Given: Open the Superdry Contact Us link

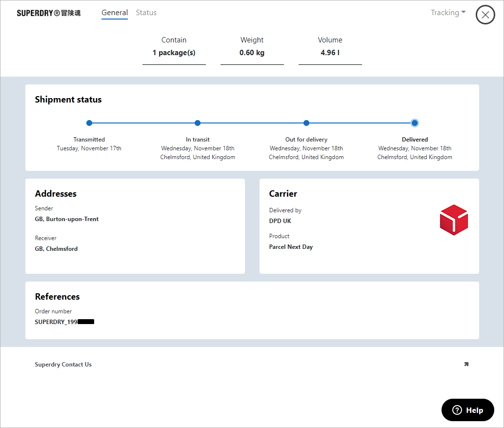Looking at the screenshot, I should point(63,365).
